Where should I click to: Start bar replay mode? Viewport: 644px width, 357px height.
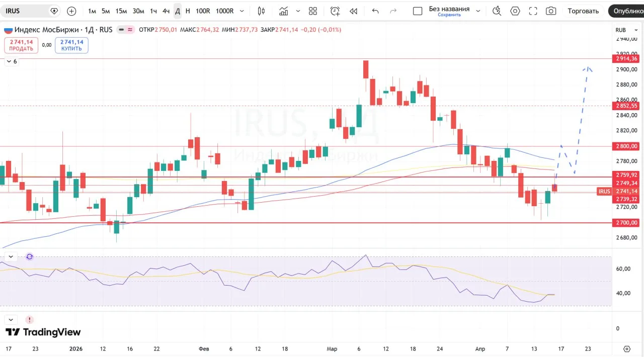point(353,11)
